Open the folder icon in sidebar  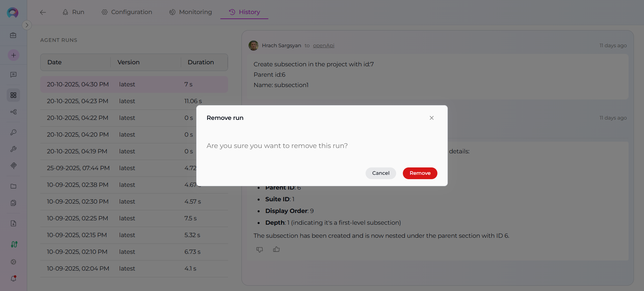pyautogui.click(x=13, y=186)
